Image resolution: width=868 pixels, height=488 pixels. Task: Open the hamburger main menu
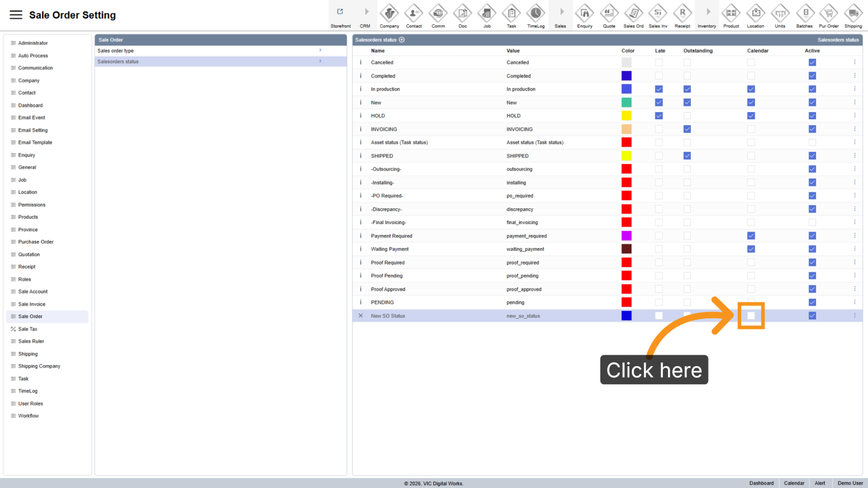pos(16,15)
